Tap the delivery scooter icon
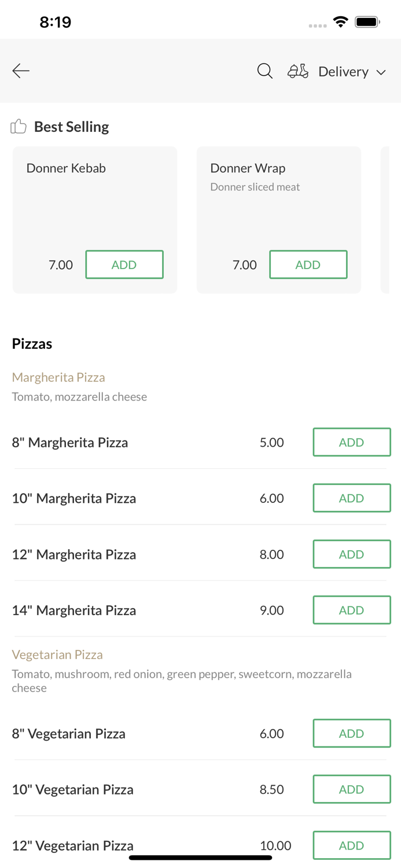This screenshot has width=401, height=868. [x=297, y=71]
